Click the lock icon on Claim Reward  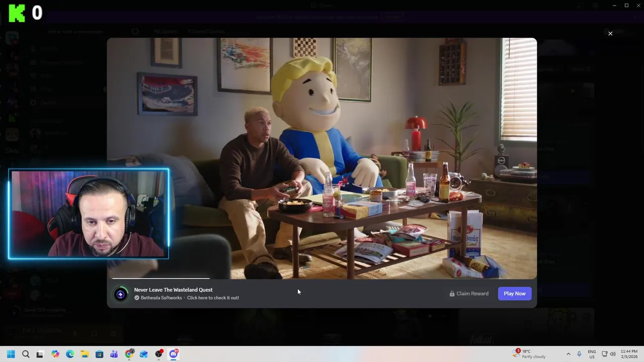coord(452,294)
